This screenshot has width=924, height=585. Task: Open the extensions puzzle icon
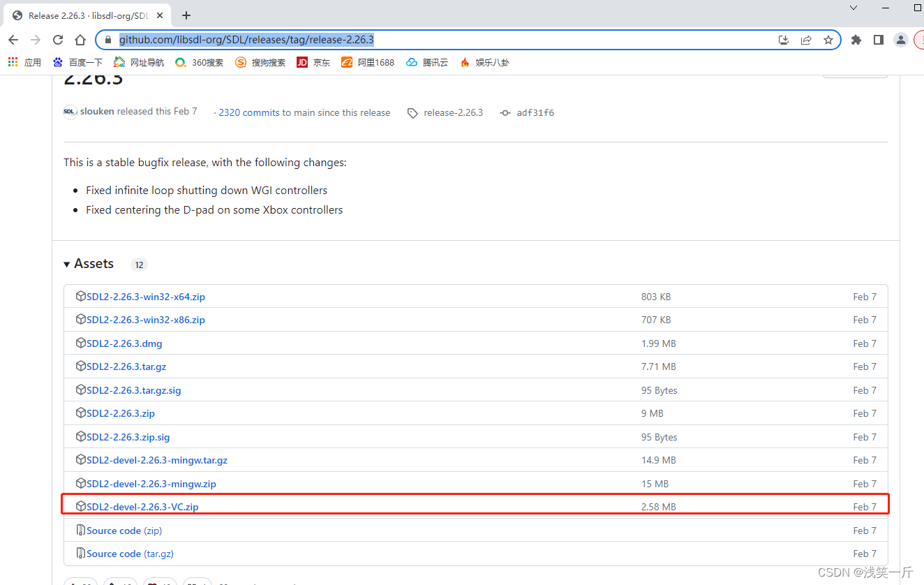point(856,40)
